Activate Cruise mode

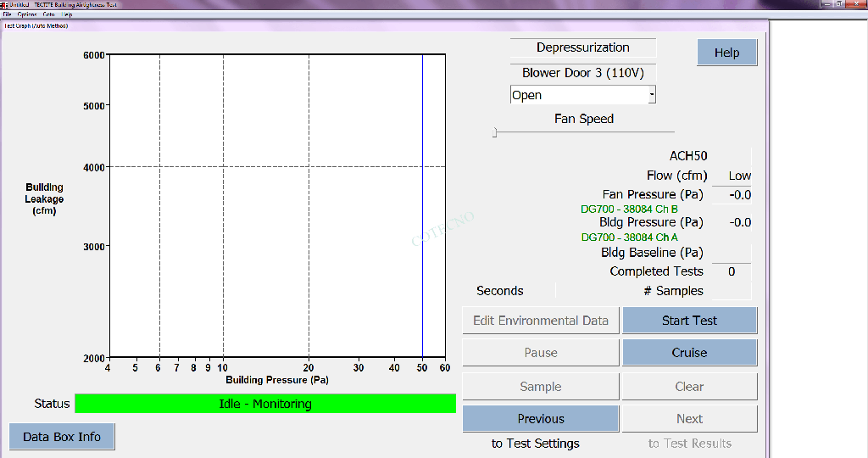pyautogui.click(x=689, y=353)
